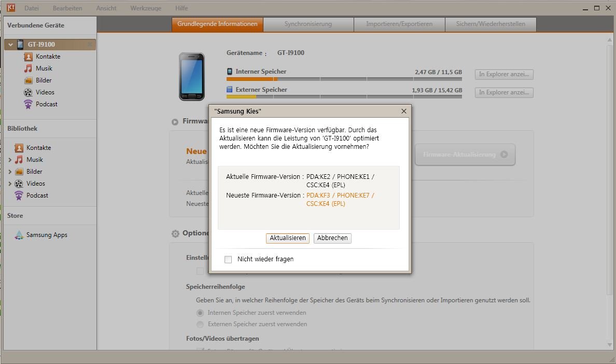Switch to the Synchronisierung tab

[x=309, y=24]
